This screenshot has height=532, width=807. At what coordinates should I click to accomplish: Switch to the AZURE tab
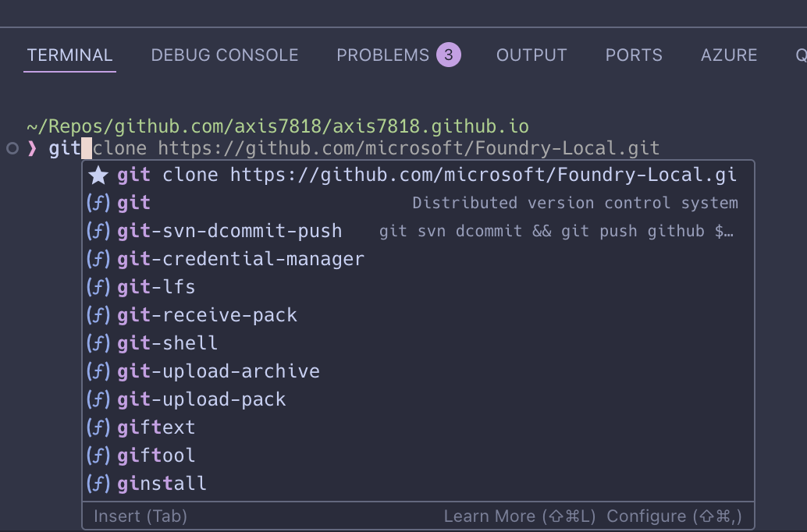tap(729, 55)
